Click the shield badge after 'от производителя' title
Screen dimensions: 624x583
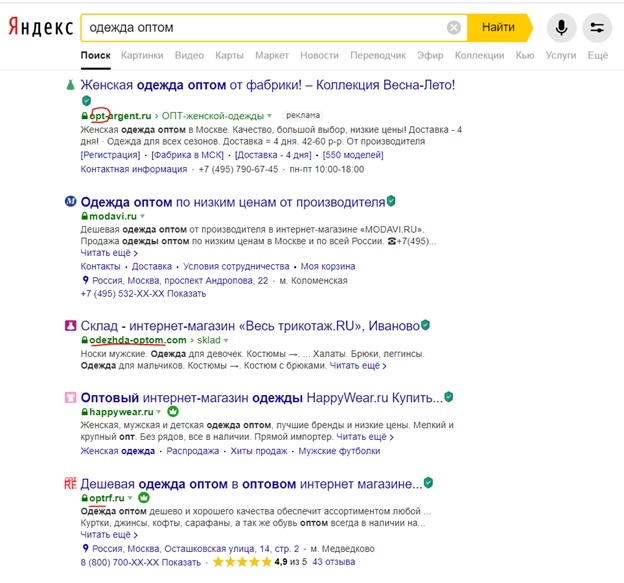coord(391,201)
